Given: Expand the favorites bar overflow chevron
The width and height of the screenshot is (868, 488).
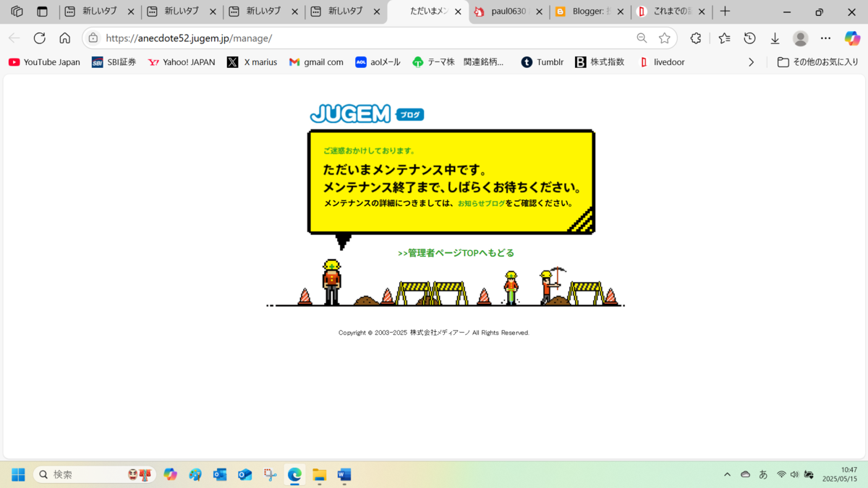Looking at the screenshot, I should (751, 62).
